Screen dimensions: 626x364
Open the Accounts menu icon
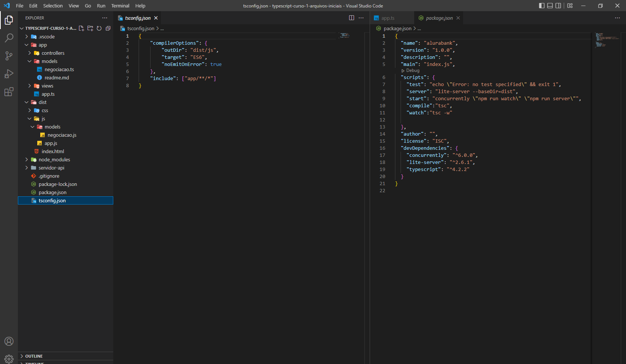[9, 341]
